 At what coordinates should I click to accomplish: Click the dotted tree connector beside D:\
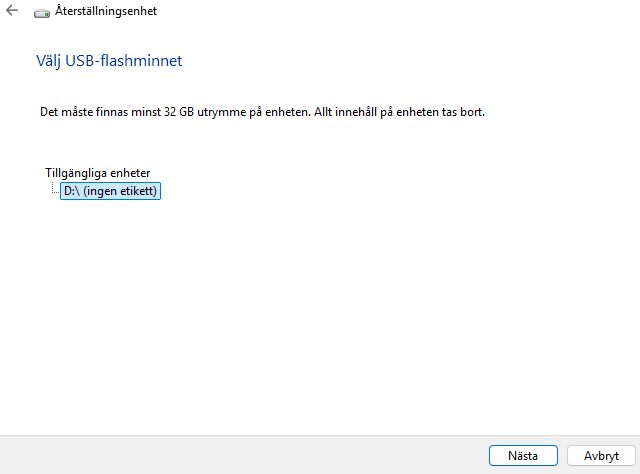click(x=53, y=190)
